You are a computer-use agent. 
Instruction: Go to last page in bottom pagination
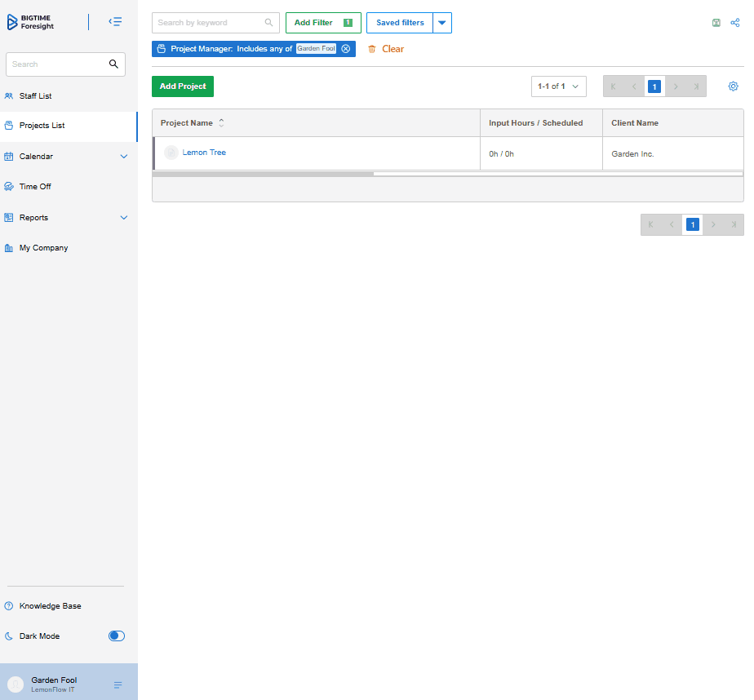(734, 224)
